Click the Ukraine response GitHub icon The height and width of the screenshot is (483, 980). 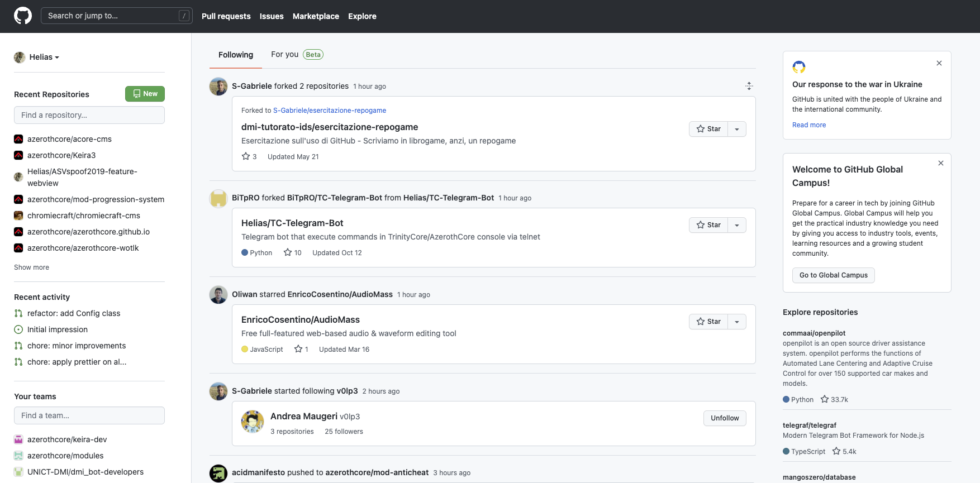[x=799, y=67]
